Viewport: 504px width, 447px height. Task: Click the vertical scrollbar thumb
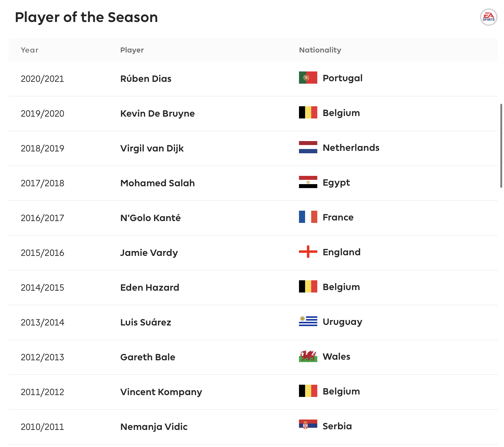[501, 146]
